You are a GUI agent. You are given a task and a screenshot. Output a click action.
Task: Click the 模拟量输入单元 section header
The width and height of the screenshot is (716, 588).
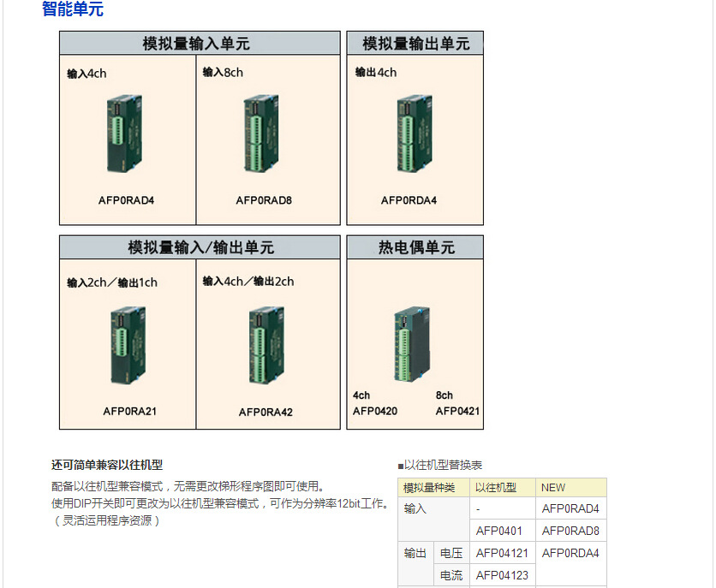click(x=199, y=41)
